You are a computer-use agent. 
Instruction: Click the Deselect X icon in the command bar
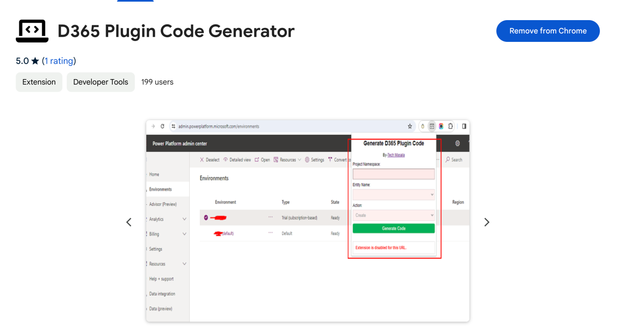point(202,160)
